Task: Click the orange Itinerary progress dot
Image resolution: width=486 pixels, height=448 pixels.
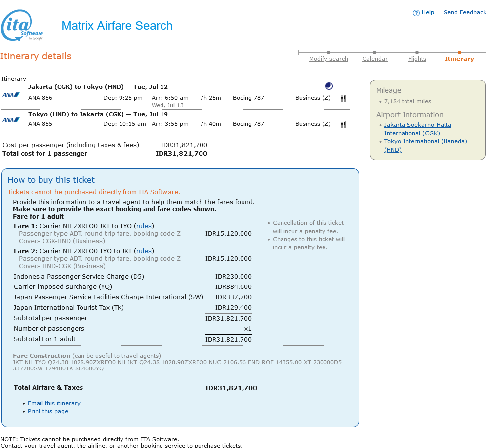Action: (x=459, y=52)
